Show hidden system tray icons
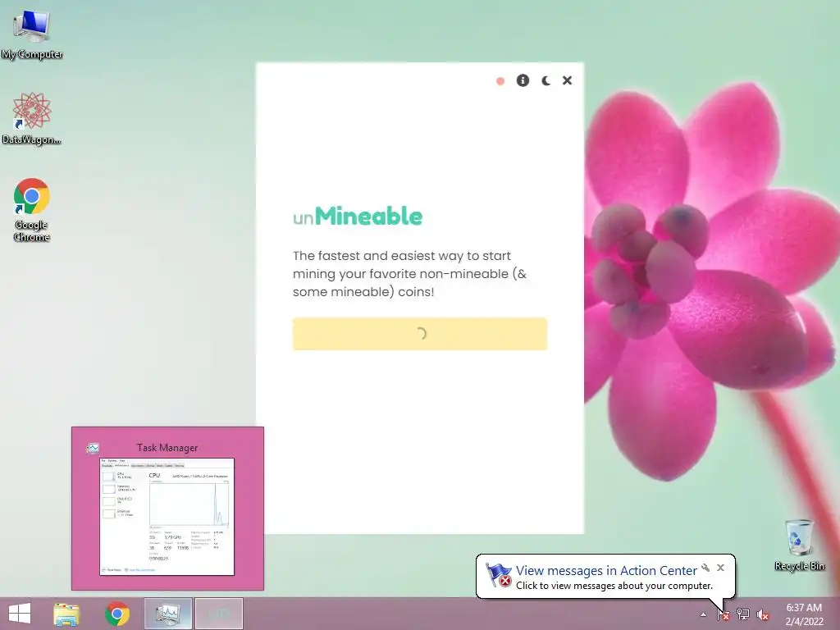The image size is (840, 630). (703, 614)
